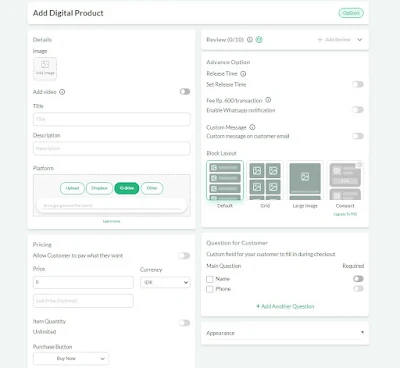Image resolution: width=400 pixels, height=368 pixels.
Task: Toggle the Add video switch
Action: pyautogui.click(x=185, y=92)
